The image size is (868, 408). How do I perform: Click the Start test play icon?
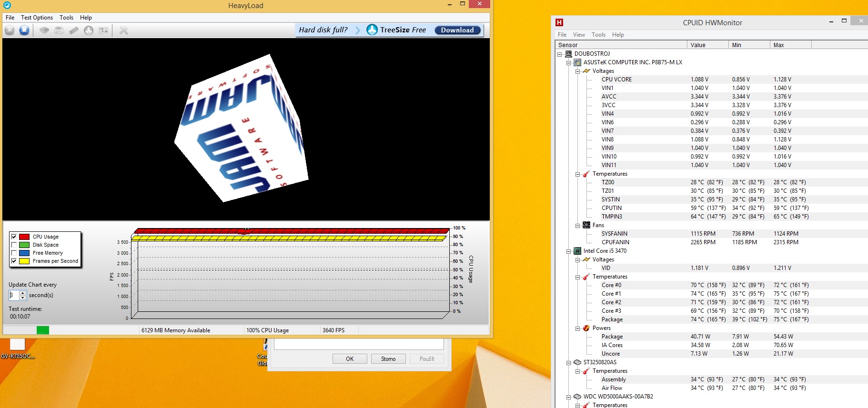click(x=10, y=30)
